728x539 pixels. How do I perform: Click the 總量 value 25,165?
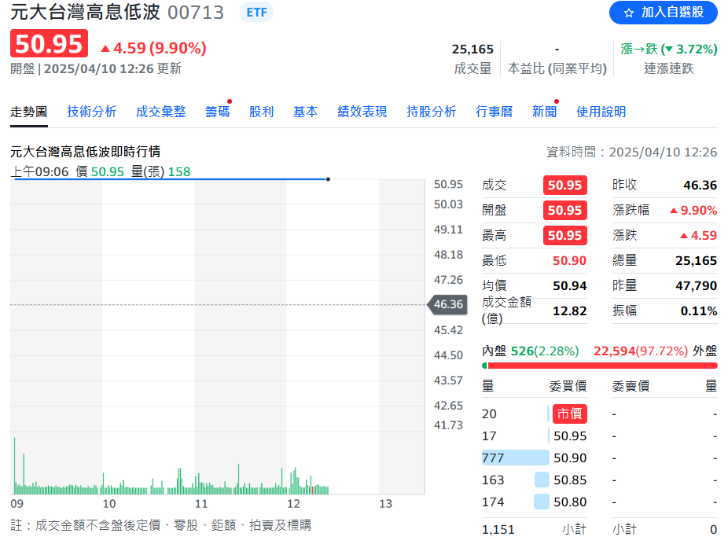(696, 260)
